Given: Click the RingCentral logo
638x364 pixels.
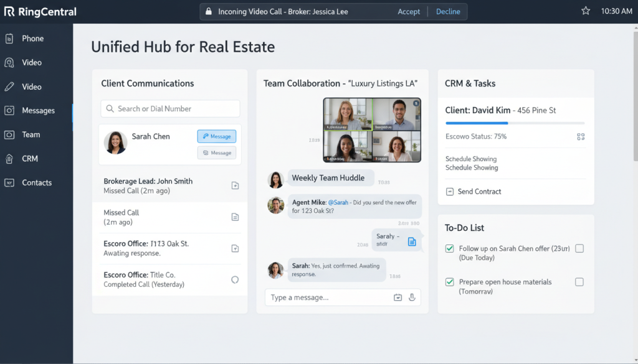Looking at the screenshot, I should (x=40, y=12).
